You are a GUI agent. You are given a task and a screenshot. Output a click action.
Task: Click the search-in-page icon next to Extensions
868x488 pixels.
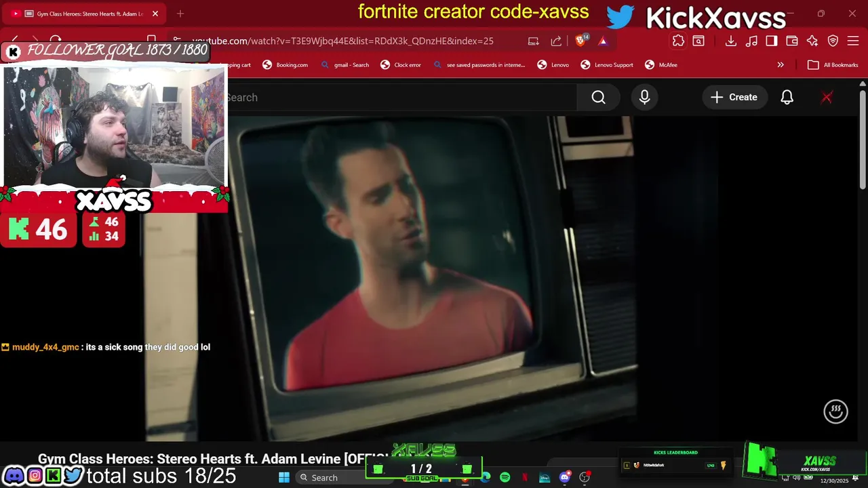coord(698,41)
